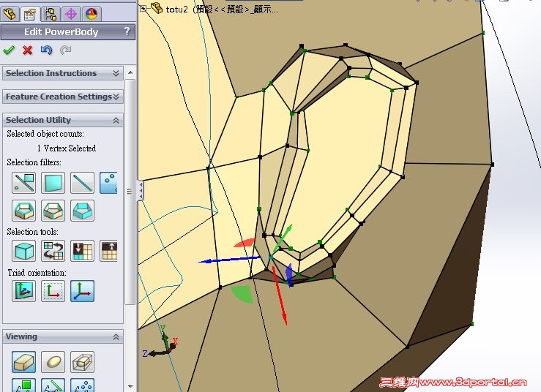Click the help question mark in Edit PowerBody

click(127, 31)
